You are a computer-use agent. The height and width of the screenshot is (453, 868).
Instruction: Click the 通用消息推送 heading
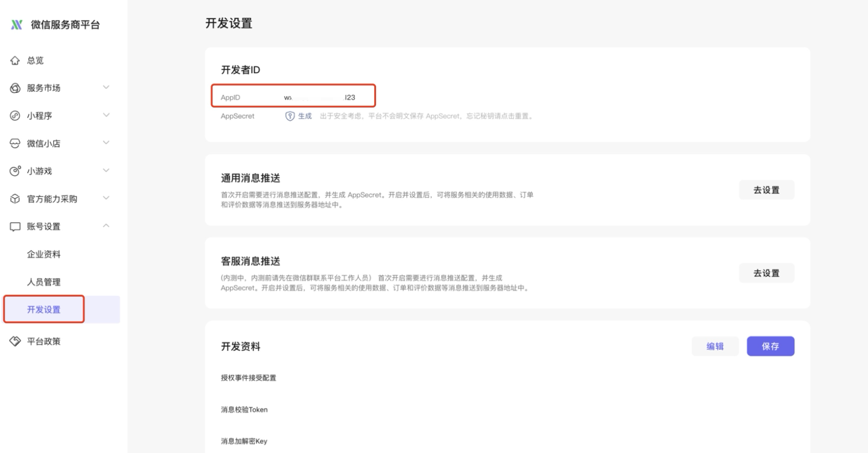(x=251, y=179)
